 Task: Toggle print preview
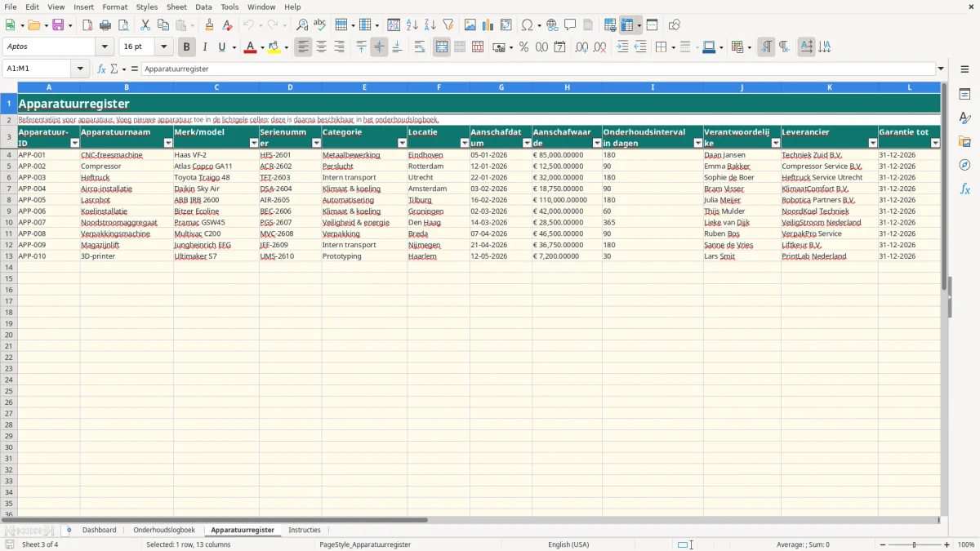(122, 25)
